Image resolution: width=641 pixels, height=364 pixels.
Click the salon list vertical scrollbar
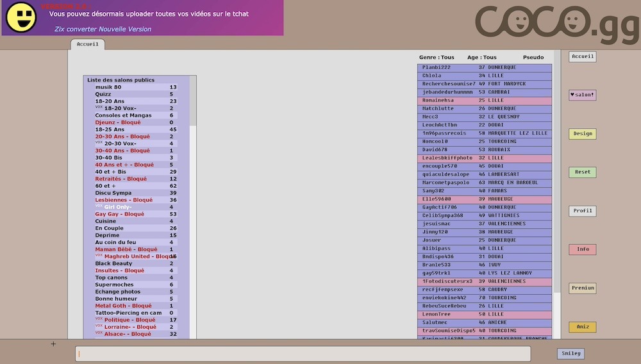tap(193, 101)
